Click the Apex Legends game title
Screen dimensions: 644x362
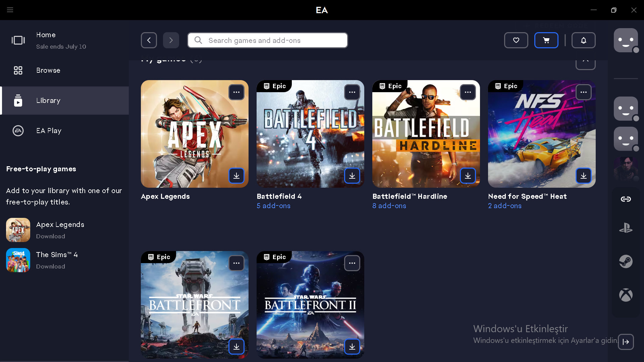pyautogui.click(x=165, y=196)
